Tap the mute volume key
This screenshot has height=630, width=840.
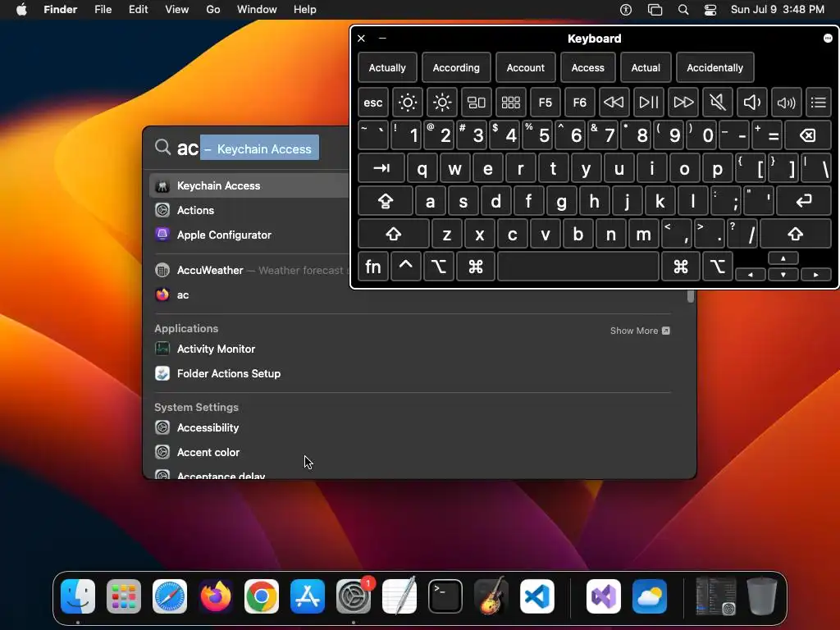pos(717,103)
